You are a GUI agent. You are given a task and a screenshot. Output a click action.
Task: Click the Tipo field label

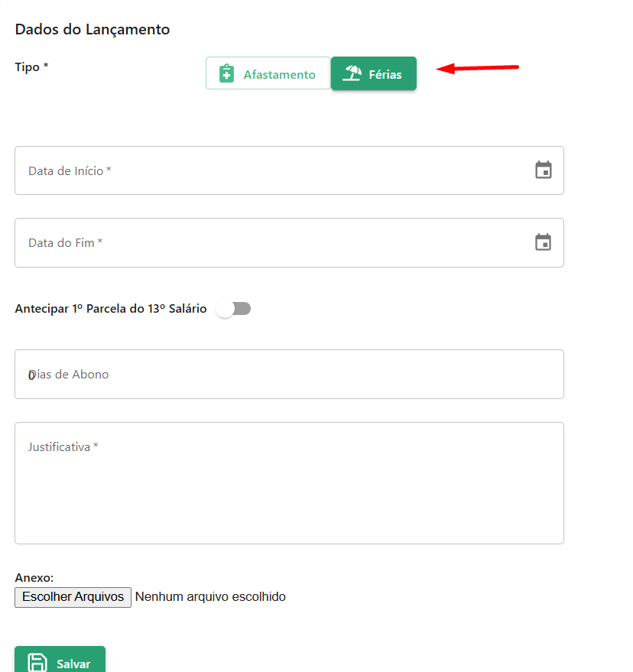[x=31, y=67]
